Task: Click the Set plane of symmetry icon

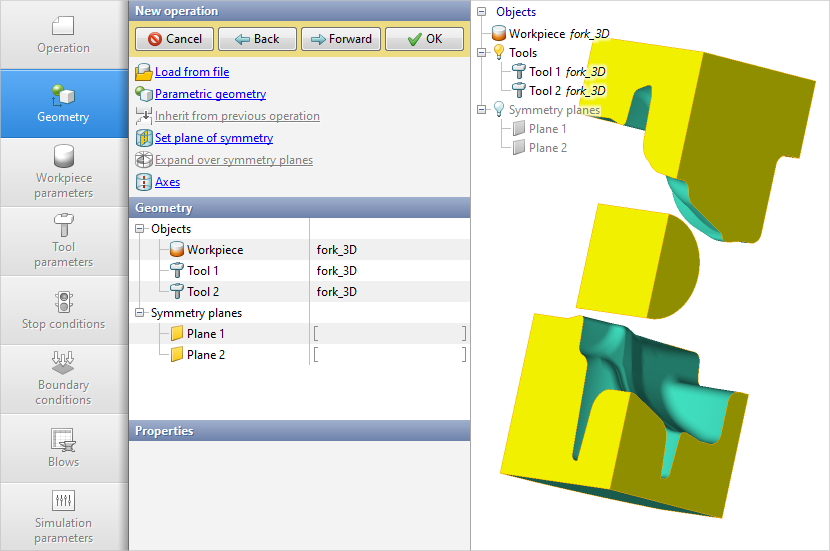Action: pos(143,138)
